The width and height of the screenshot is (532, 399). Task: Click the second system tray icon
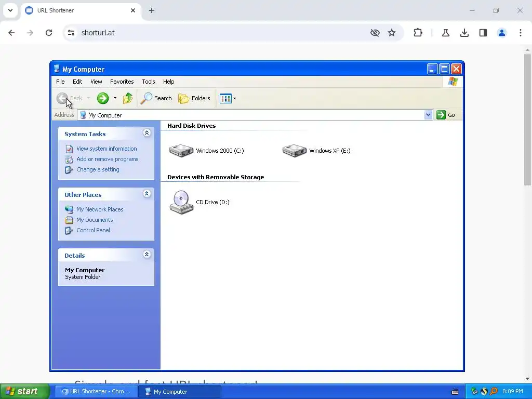click(484, 392)
